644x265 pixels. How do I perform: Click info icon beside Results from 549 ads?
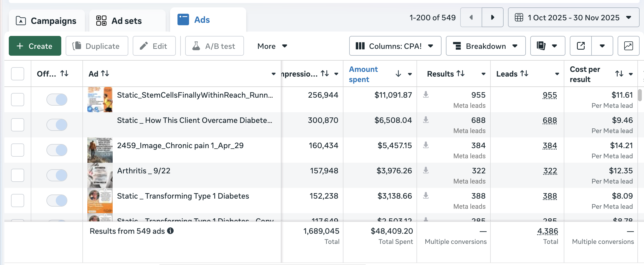[170, 231]
